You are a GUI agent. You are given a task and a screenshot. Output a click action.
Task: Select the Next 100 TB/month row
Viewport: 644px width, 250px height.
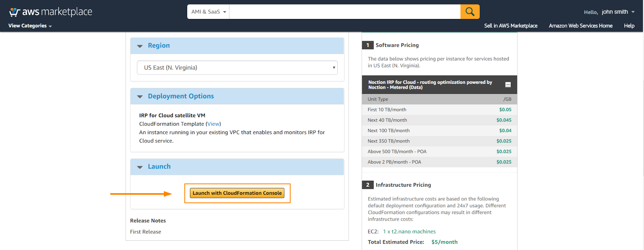440,131
